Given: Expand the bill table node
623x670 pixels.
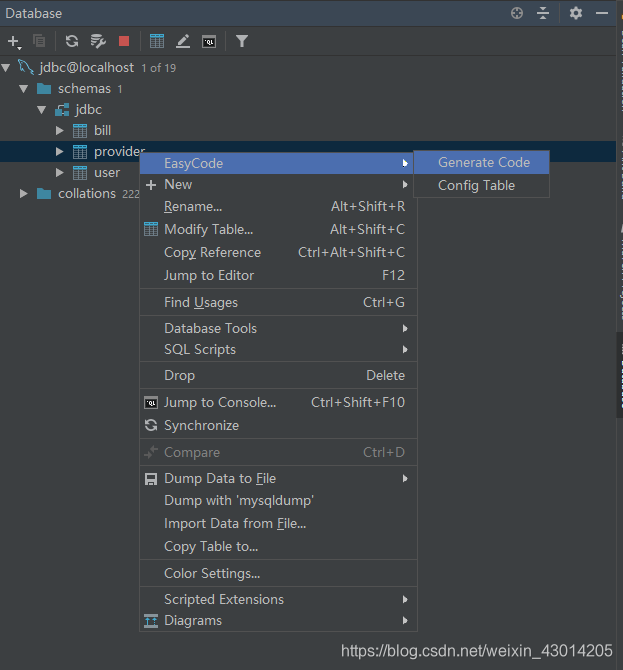Looking at the screenshot, I should [60, 130].
